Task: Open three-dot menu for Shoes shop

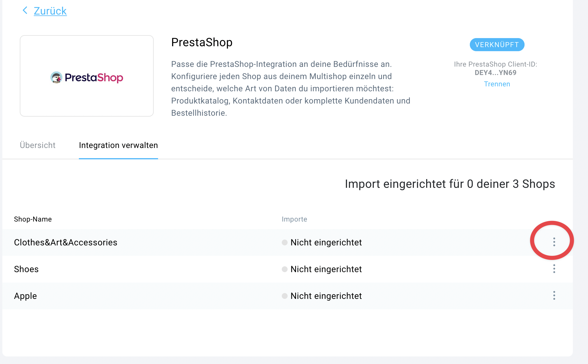Action: tap(554, 269)
